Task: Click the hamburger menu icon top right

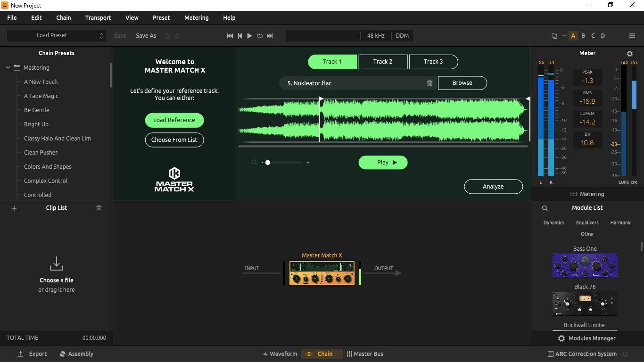Action: [632, 36]
